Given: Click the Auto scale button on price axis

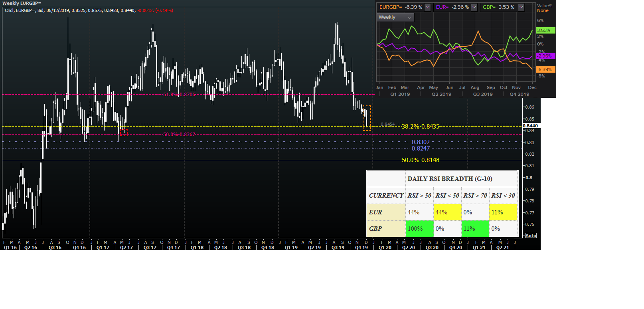Looking at the screenshot, I should pyautogui.click(x=531, y=236).
